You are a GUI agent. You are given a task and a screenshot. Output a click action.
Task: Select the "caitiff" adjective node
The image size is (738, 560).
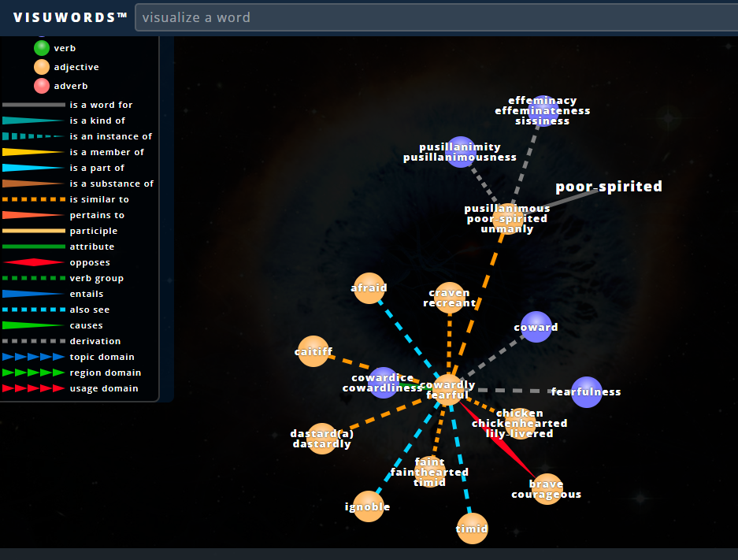coord(313,351)
